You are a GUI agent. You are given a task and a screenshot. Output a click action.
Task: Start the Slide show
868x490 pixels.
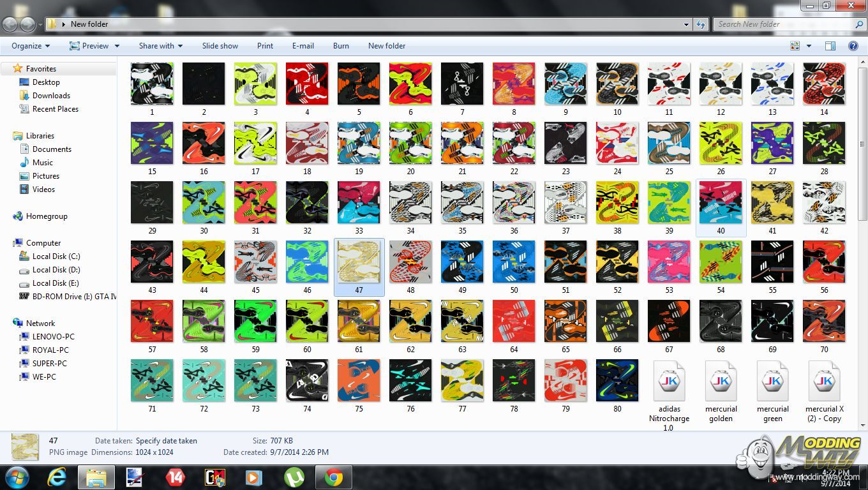(220, 46)
